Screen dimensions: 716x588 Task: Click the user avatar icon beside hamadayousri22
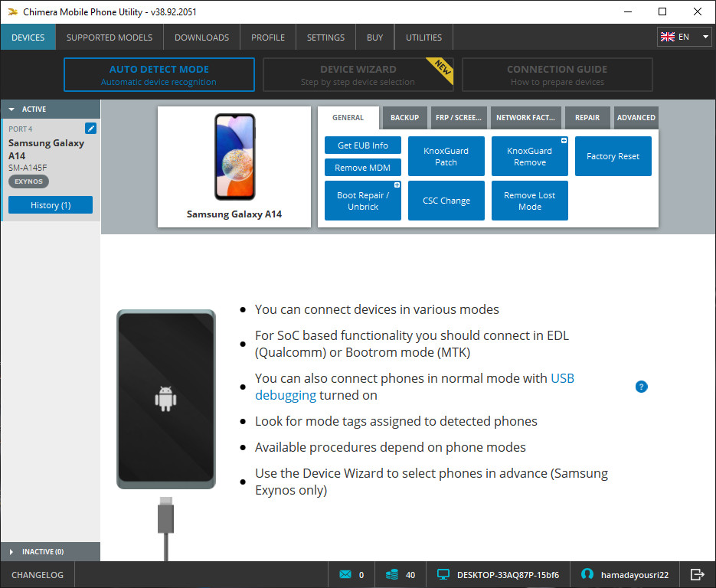tap(587, 574)
